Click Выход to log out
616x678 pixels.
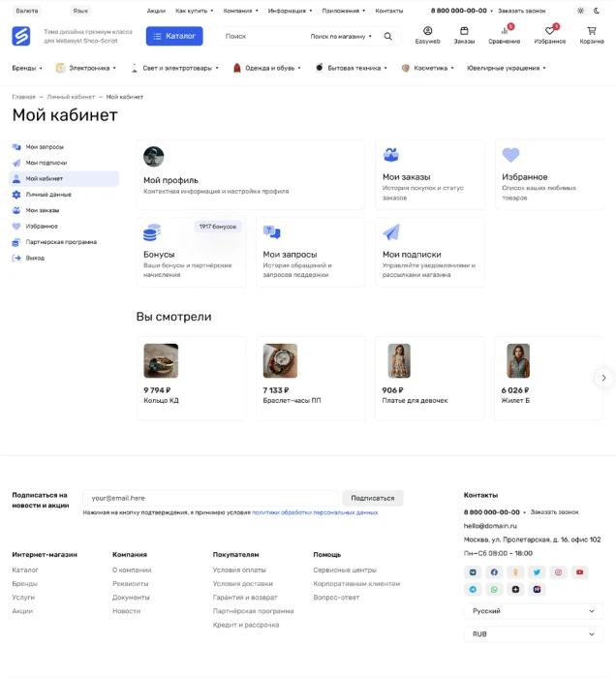coord(64,259)
